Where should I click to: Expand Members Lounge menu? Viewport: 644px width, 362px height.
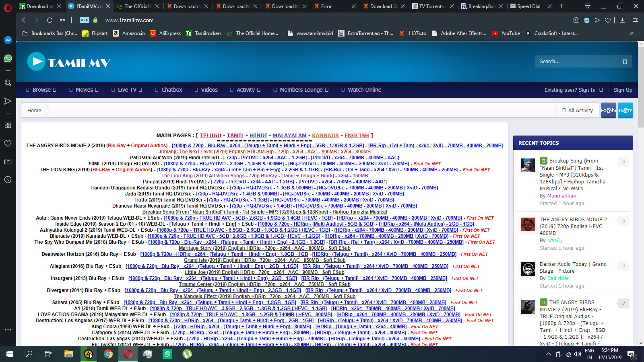[301, 90]
